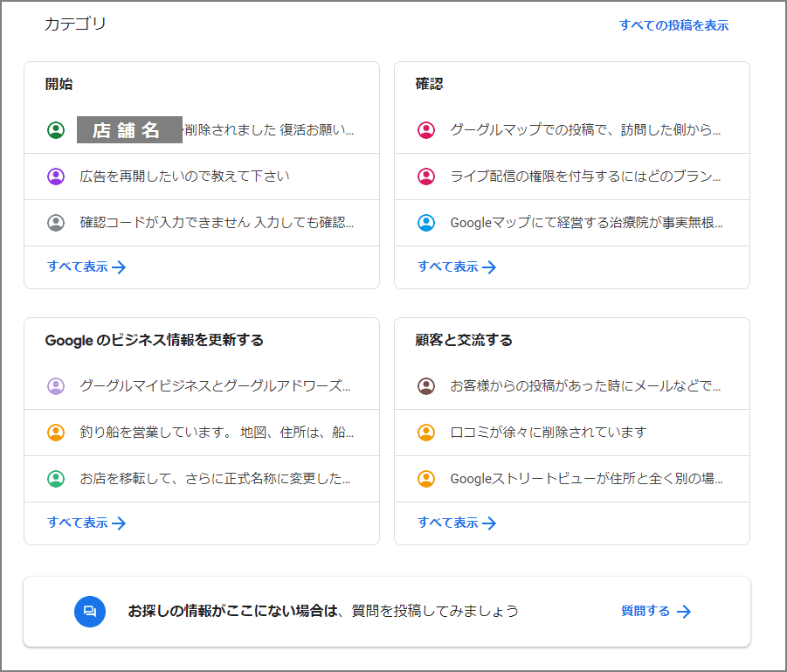Open post about お店を移転して
Viewport: 787px width, 672px height.
pyautogui.click(x=215, y=479)
